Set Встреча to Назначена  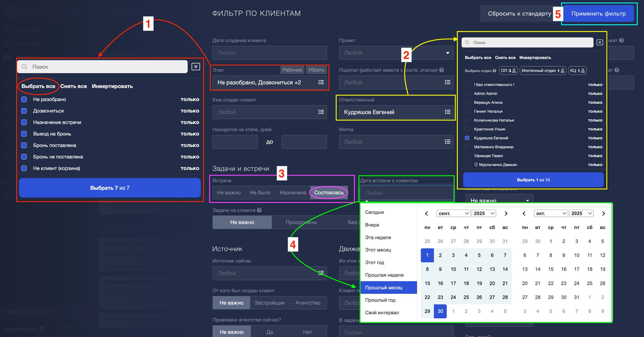[293, 192]
